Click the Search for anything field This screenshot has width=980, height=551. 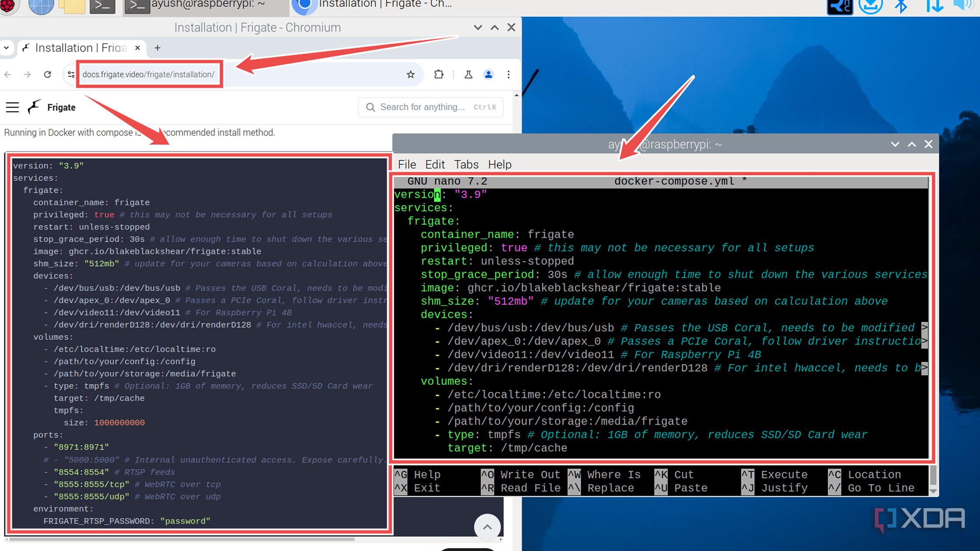pos(430,107)
